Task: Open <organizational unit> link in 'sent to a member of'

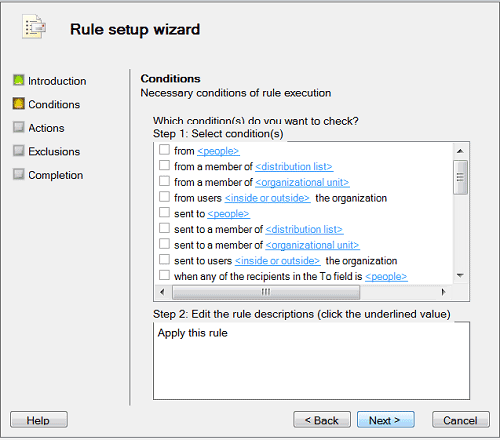Action: (x=313, y=245)
